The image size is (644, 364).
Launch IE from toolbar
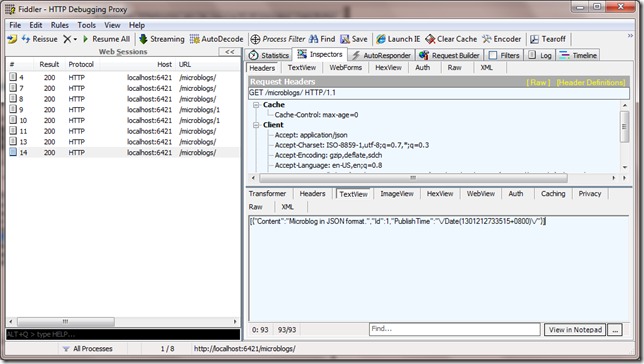click(398, 39)
